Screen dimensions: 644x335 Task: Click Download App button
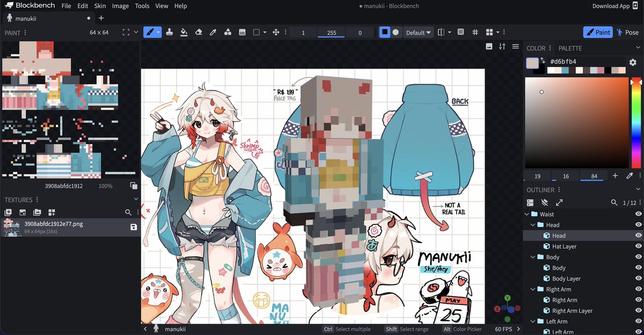tap(616, 6)
